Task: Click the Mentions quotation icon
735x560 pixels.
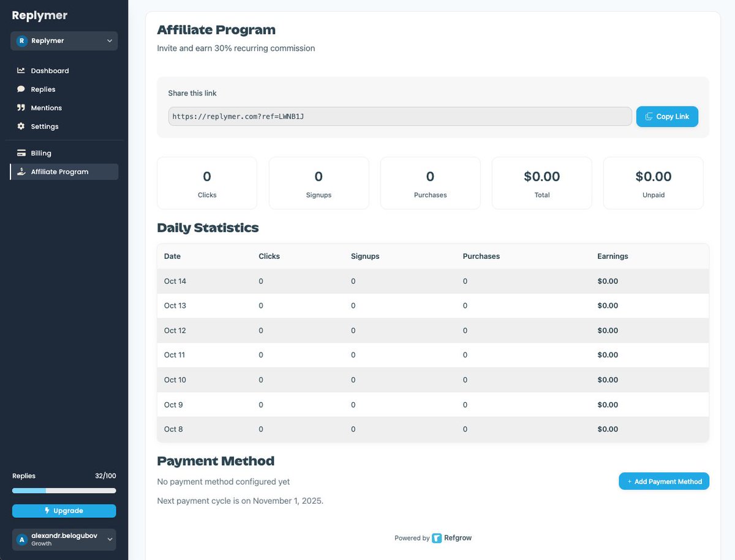Action: click(21, 108)
